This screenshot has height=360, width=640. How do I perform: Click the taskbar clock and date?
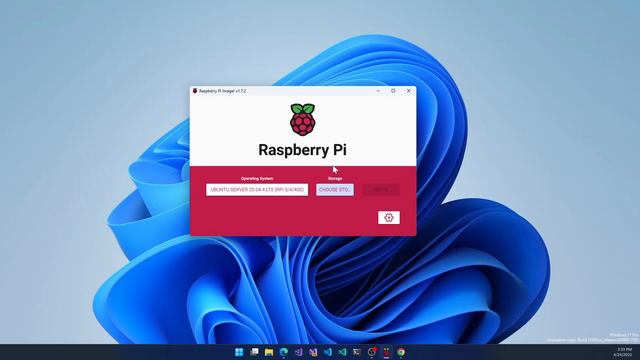coord(624,352)
